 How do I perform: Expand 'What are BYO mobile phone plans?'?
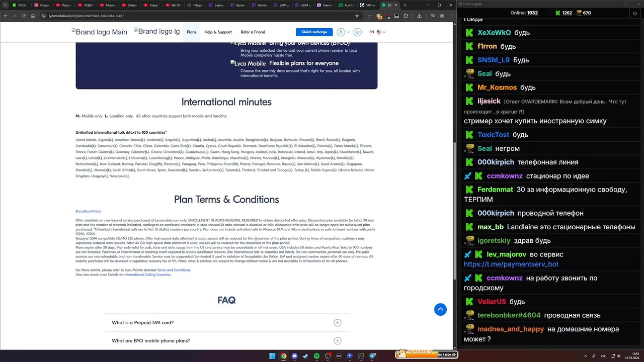226,341
